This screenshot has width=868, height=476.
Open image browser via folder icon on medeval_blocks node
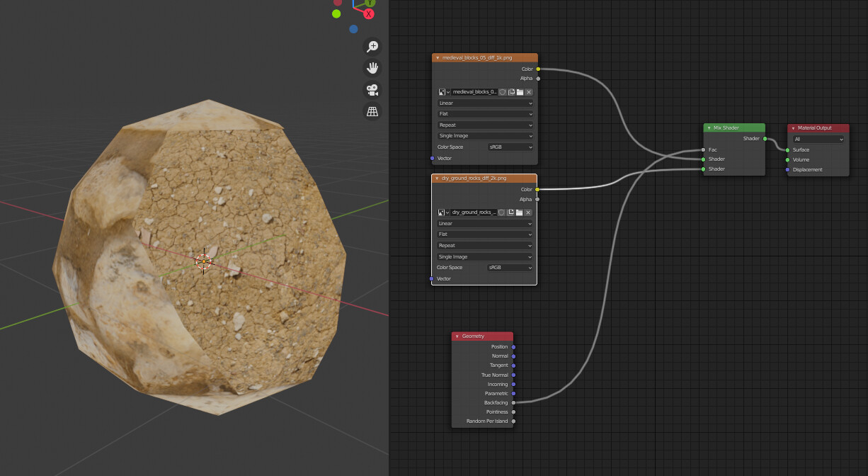[x=520, y=92]
